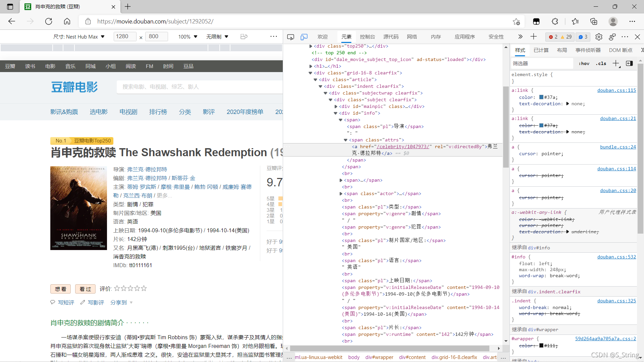Open DevTools feedback icon
This screenshot has width=644, height=362.
click(612, 37)
